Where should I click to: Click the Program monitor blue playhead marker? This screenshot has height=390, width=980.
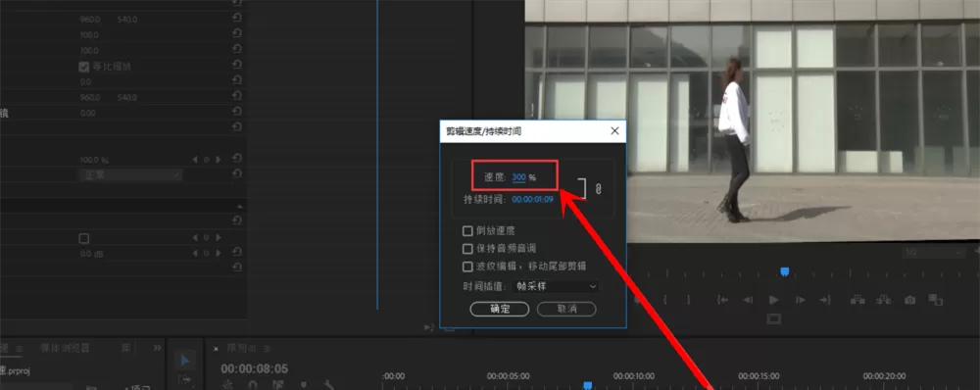[785, 271]
